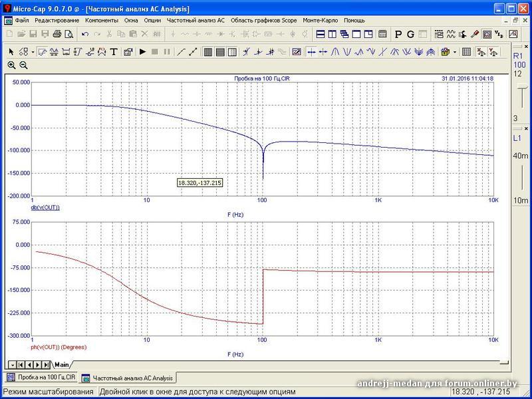
Task: Click the Zoom Out magnifier icon
Action: click(x=23, y=65)
